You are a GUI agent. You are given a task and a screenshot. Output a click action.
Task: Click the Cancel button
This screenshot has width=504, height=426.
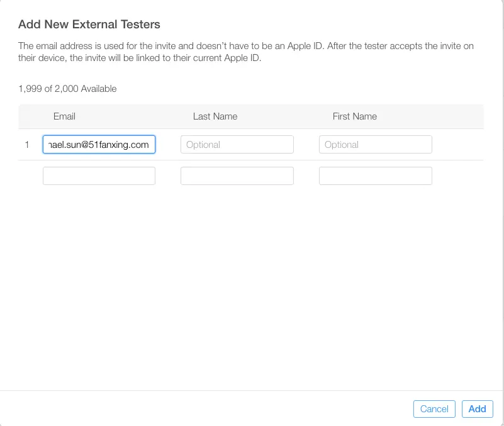[434, 409]
